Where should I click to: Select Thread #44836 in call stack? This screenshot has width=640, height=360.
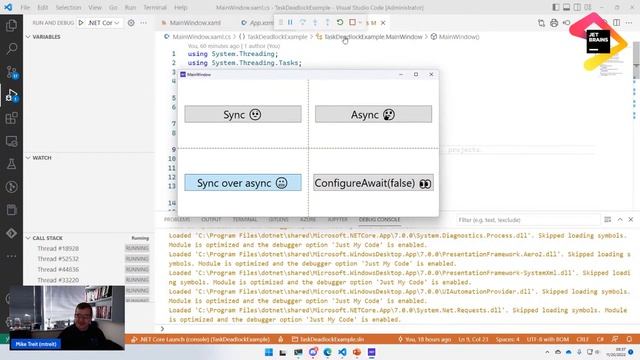pos(58,269)
